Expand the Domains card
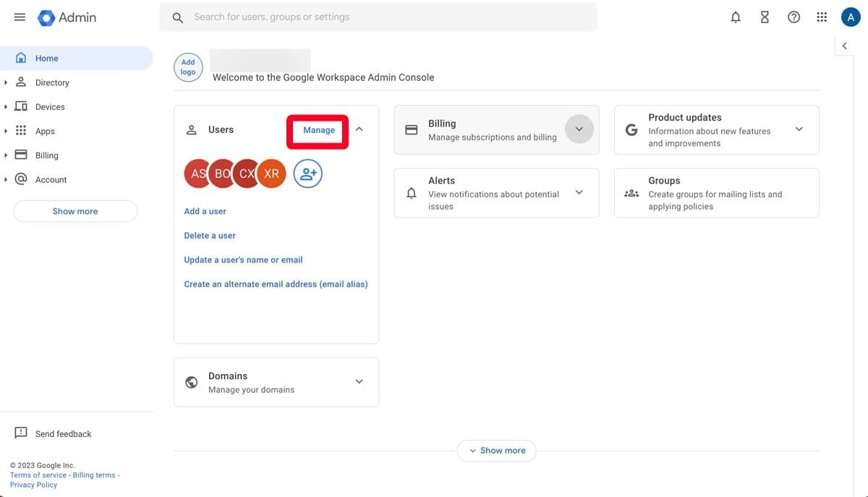The height and width of the screenshot is (497, 868). [x=359, y=381]
